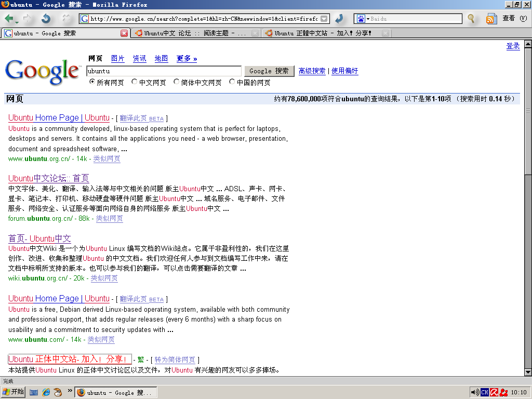
Task: Select the 简体中文网页 radio button
Action: tap(176, 82)
